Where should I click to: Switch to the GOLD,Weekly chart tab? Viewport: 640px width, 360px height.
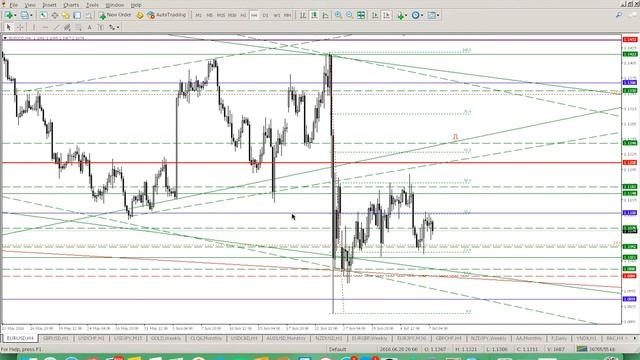[166, 338]
